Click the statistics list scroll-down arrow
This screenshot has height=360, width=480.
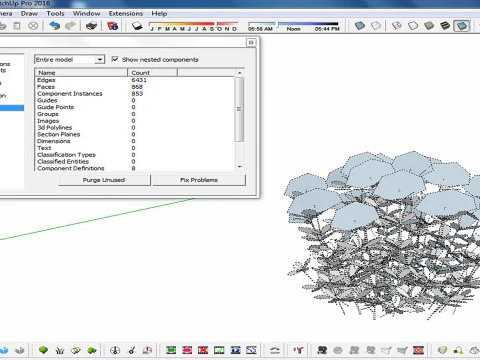(239, 167)
